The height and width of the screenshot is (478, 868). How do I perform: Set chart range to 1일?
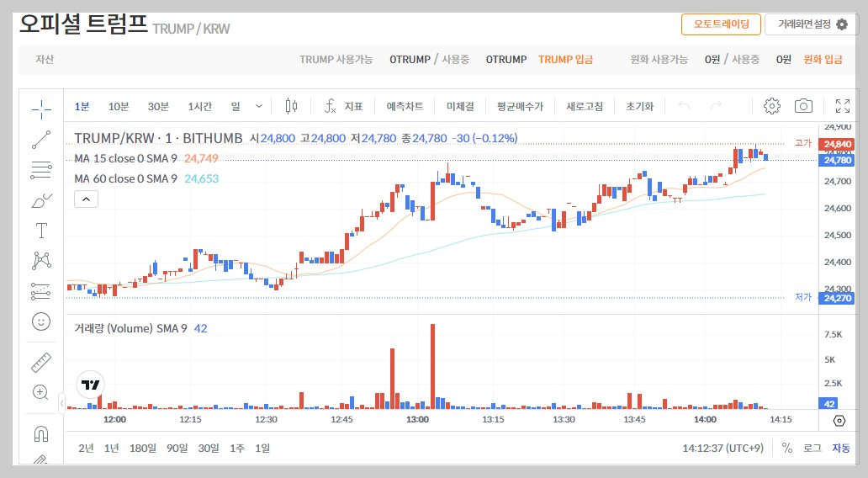262,448
